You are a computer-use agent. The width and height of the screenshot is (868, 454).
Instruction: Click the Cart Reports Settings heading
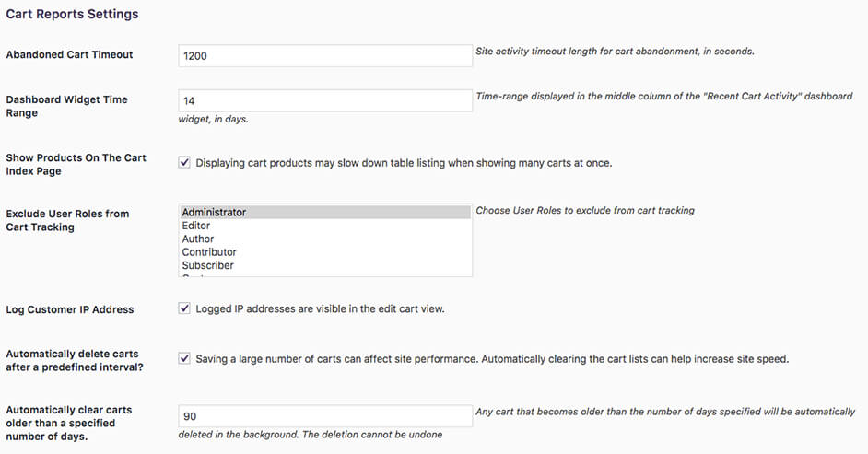[73, 14]
